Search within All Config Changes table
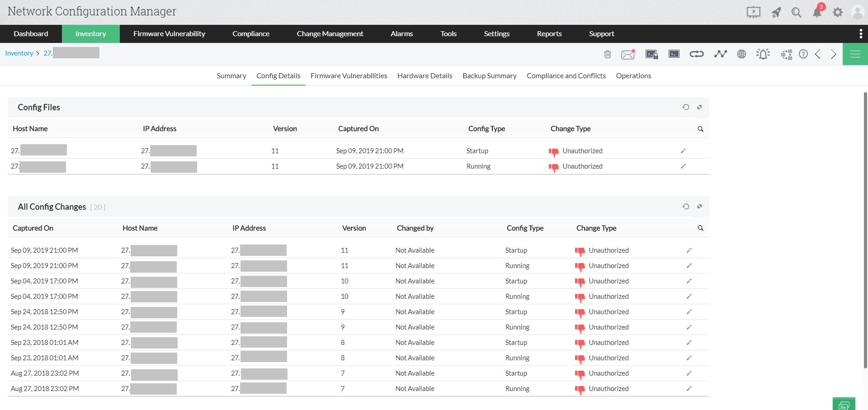The image size is (868, 410). (700, 228)
